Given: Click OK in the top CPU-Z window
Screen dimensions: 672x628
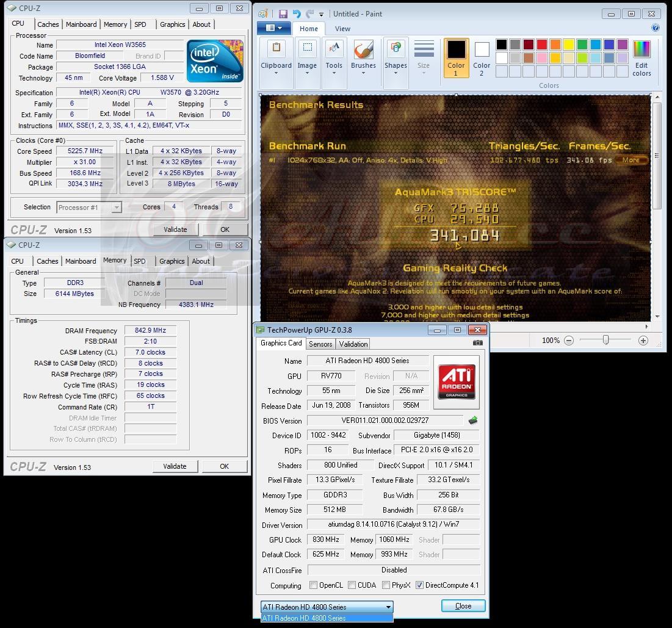Looking at the screenshot, I should (x=225, y=229).
